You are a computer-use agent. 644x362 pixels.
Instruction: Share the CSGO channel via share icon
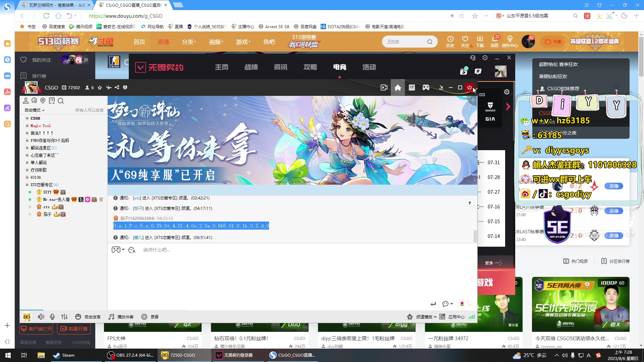[117, 87]
